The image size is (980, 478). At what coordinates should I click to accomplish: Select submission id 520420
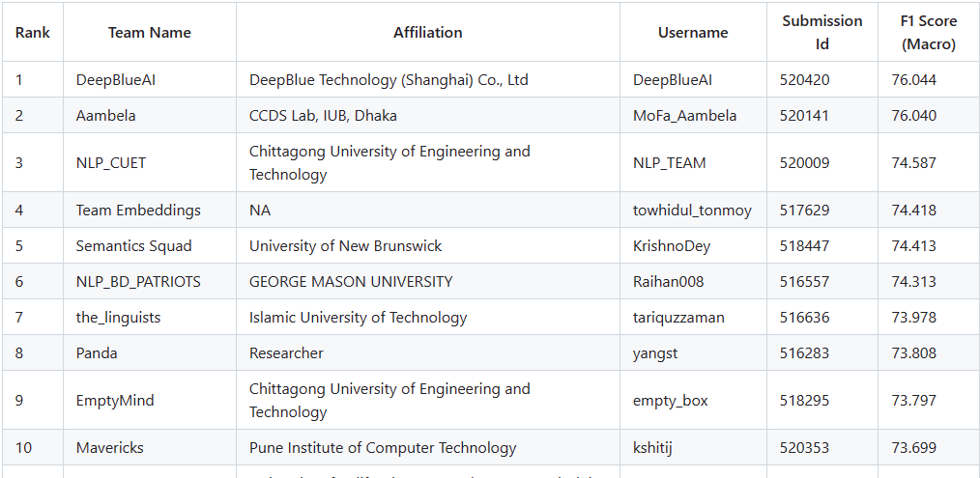(x=804, y=80)
